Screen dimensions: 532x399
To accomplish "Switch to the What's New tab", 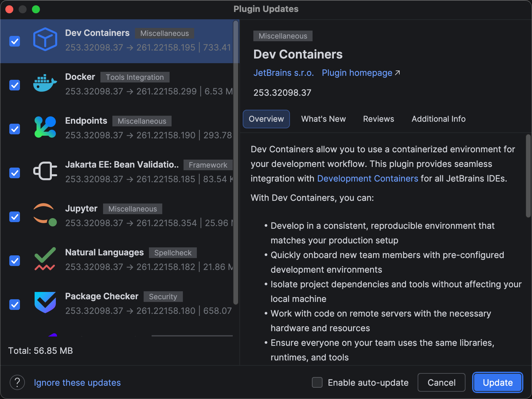I will (323, 119).
